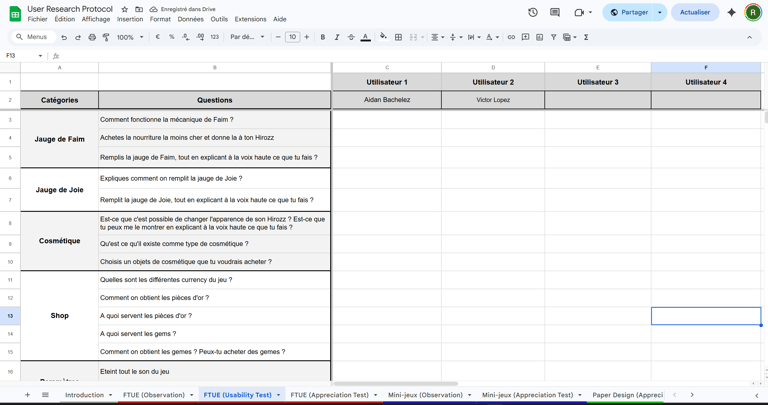Open account avatar R
768x405 pixels.
(753, 12)
